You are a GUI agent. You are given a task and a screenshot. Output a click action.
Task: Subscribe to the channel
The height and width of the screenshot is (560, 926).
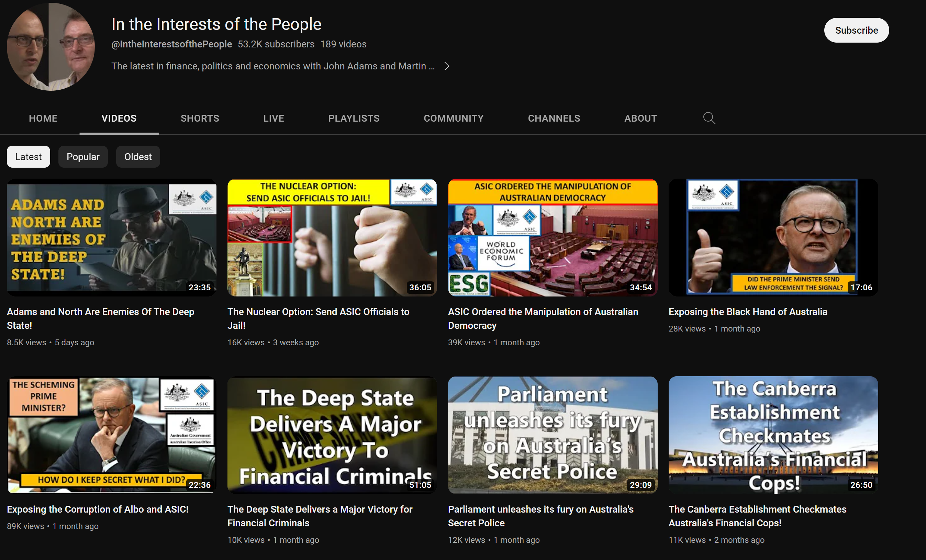[857, 31]
